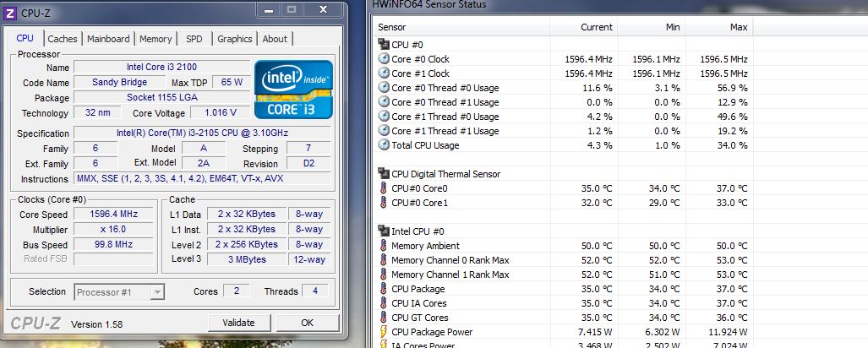The image size is (868, 348).
Task: Click the Core Voltage value 1.016 V
Action: tap(221, 112)
